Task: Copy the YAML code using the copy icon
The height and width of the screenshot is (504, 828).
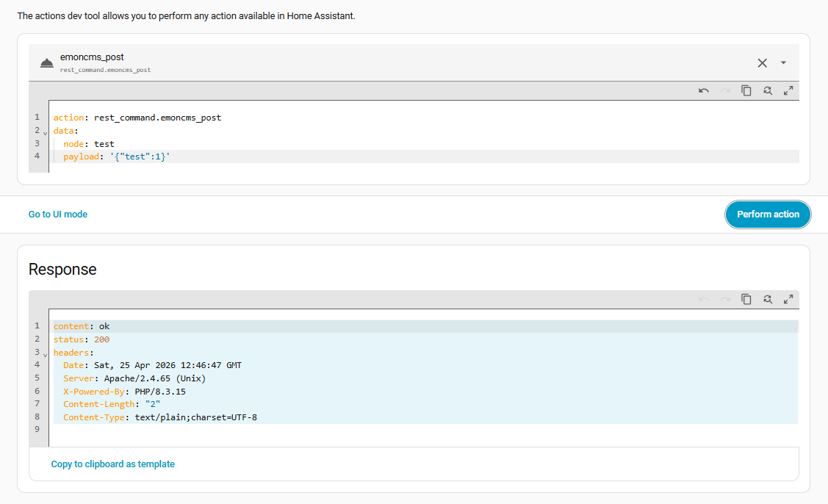Action: 746,90
